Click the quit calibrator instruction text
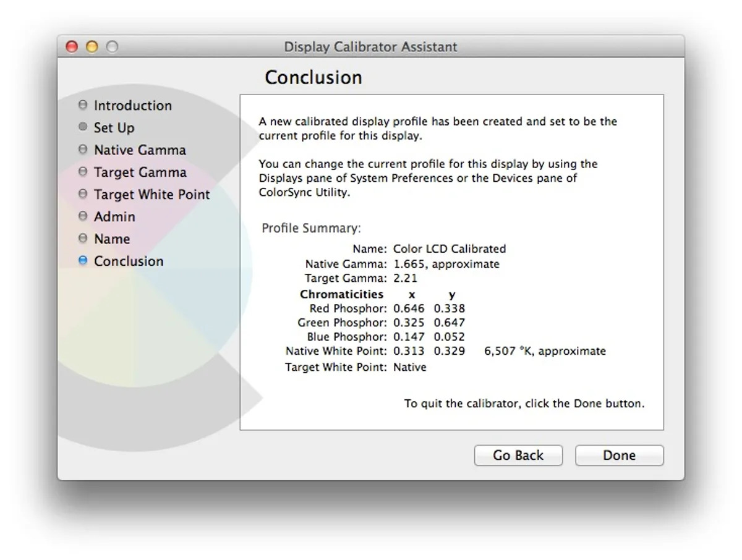This screenshot has width=742, height=560. pos(524,404)
